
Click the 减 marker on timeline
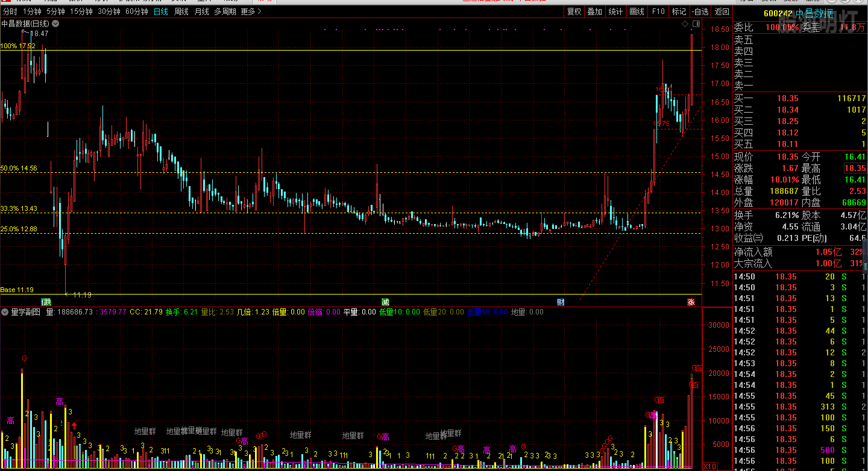click(385, 302)
